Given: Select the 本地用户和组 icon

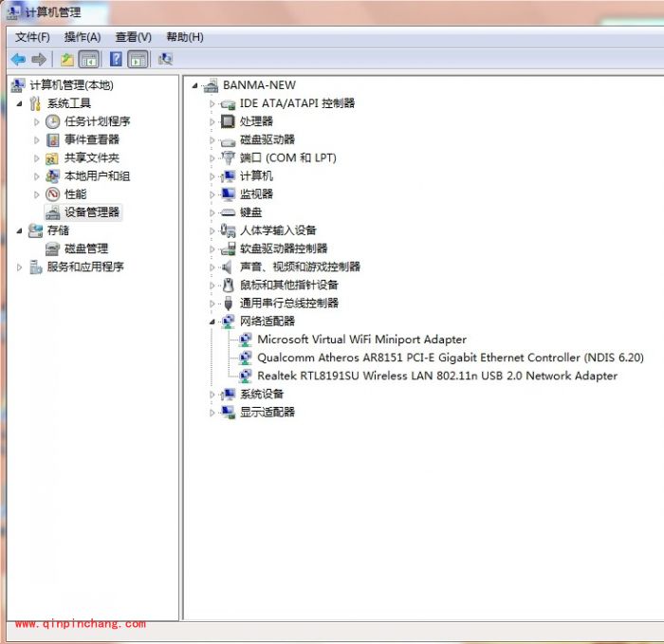Looking at the screenshot, I should click(52, 176).
